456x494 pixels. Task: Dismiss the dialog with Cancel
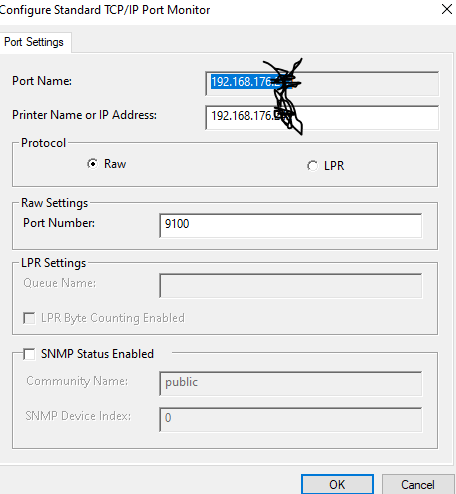(x=418, y=484)
